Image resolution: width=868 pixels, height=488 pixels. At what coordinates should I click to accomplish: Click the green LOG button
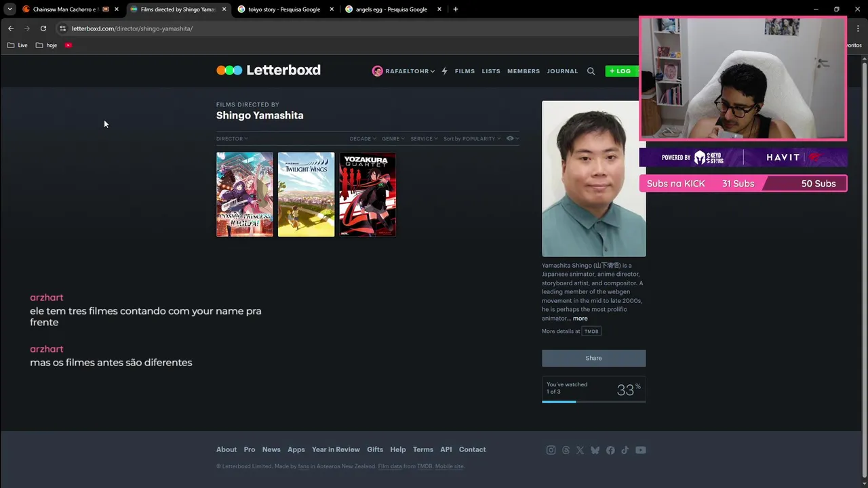point(621,71)
